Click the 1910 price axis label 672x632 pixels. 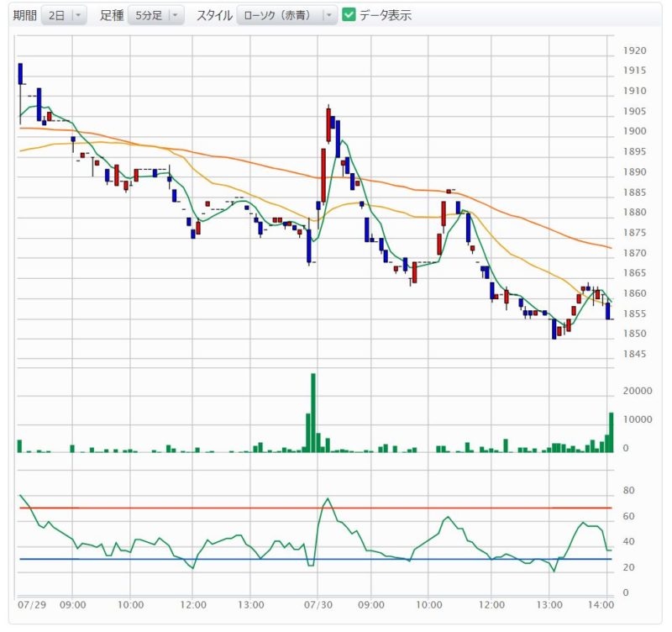coord(634,91)
